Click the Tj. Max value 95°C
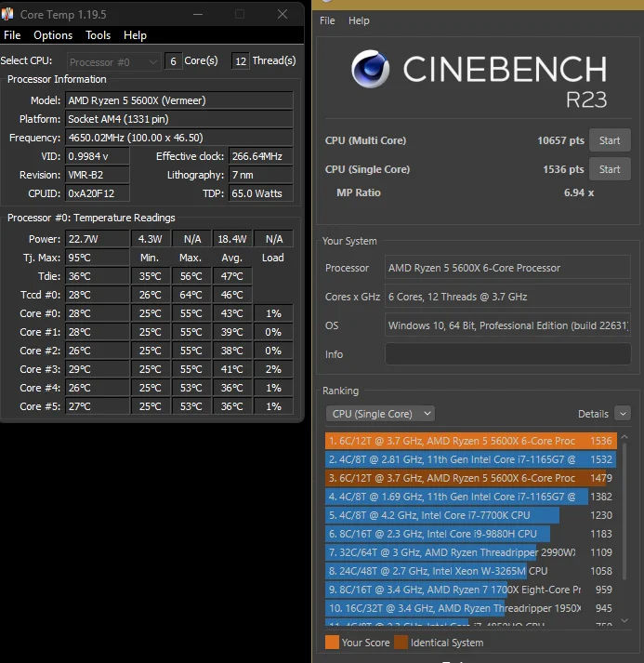 coord(98,258)
